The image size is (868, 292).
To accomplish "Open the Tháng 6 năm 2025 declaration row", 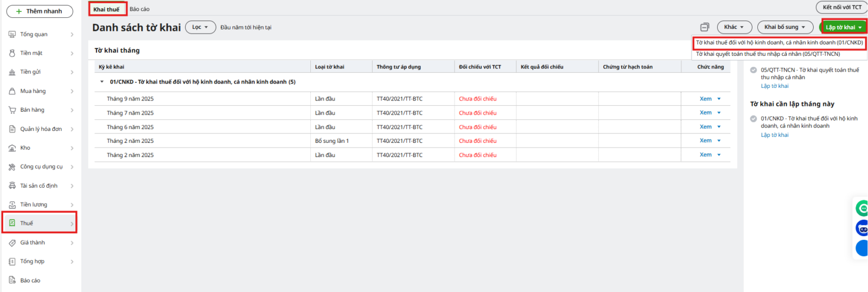I will 130,127.
